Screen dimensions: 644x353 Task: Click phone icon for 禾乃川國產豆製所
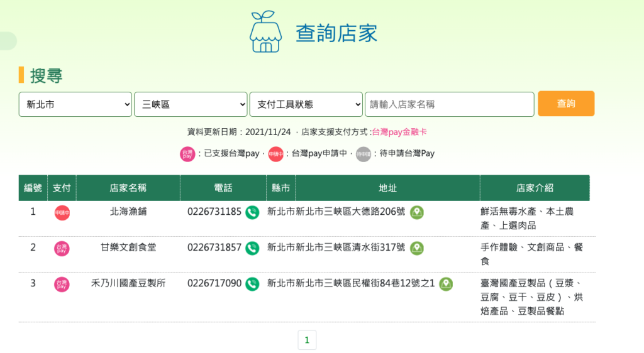pos(252,284)
